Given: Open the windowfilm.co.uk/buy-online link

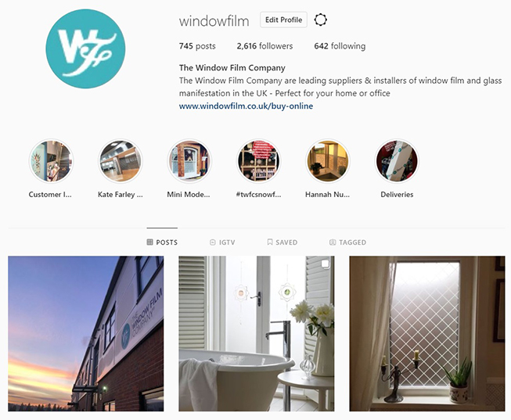Looking at the screenshot, I should [x=246, y=106].
